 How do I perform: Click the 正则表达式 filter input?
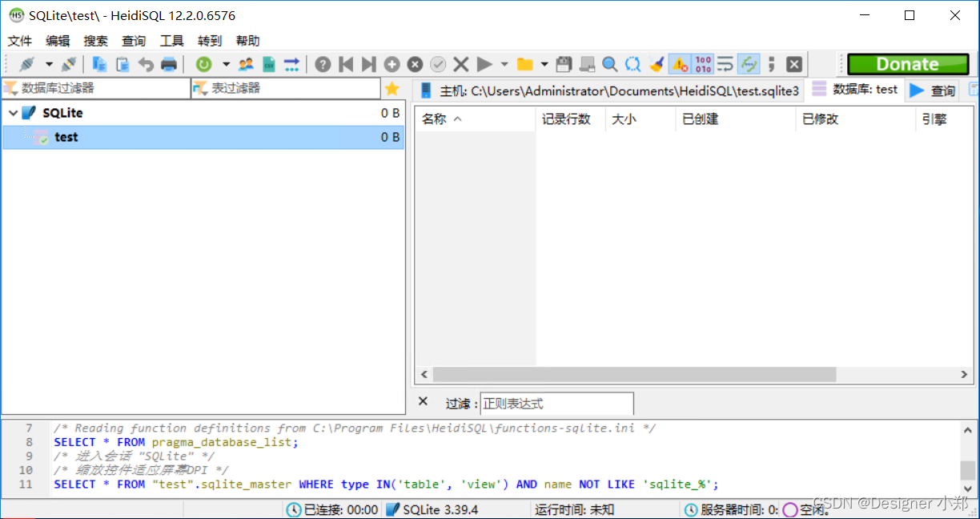[556, 404]
